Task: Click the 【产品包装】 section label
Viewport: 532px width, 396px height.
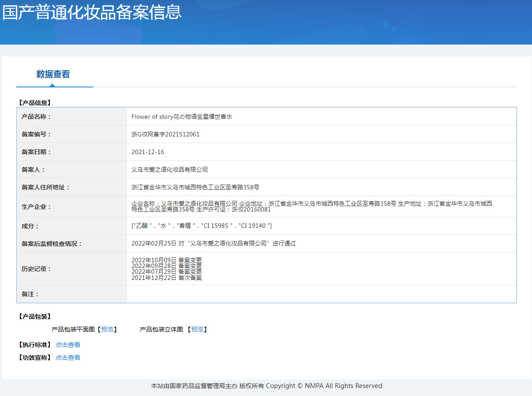Action: 34,317
